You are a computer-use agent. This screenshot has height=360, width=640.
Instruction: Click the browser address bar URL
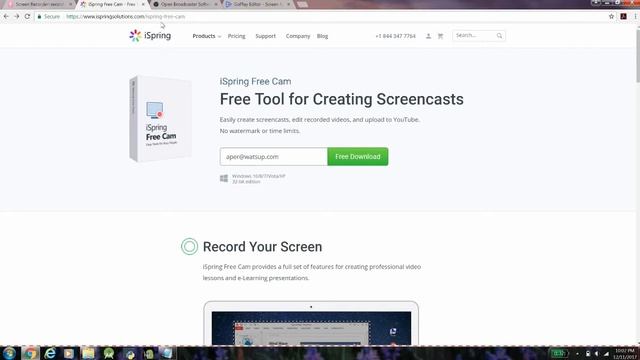click(126, 16)
